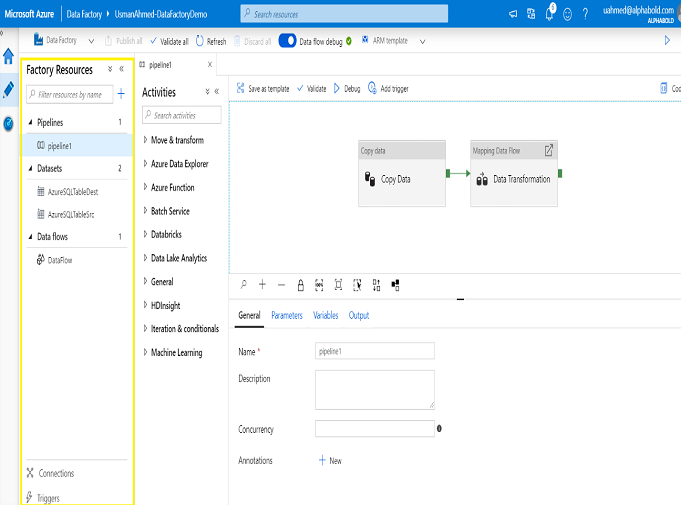Screen dimensions: 681x505
Task: Click the switch directory icon in header
Action: coord(531,14)
